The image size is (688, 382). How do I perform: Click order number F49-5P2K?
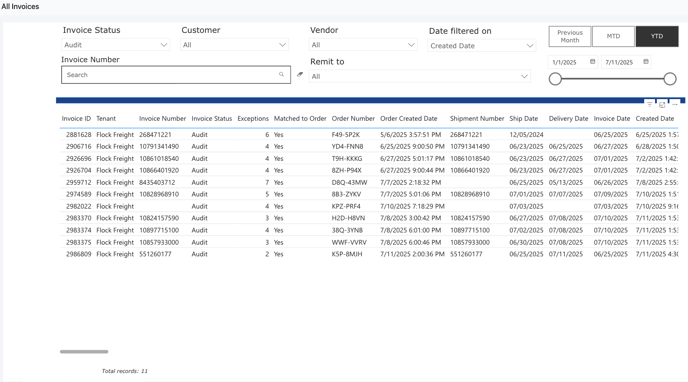coord(346,135)
